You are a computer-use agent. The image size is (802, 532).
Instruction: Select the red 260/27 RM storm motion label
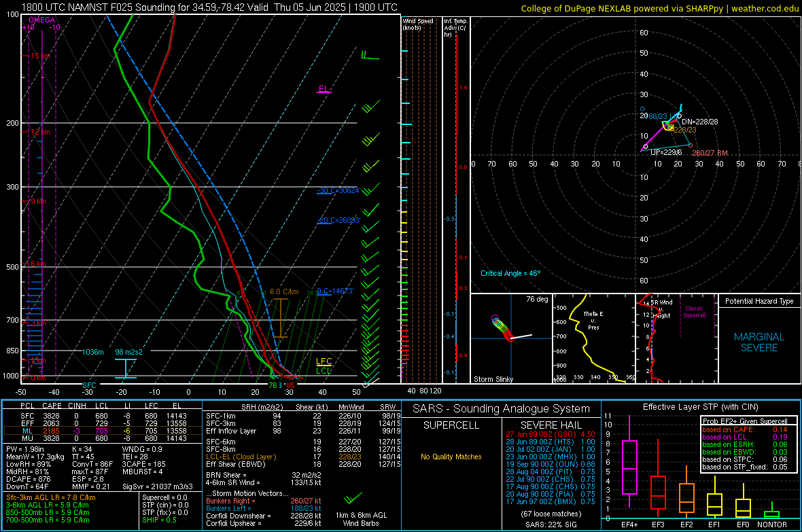[710, 153]
